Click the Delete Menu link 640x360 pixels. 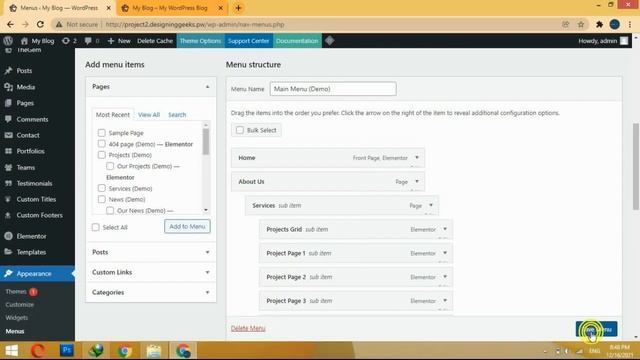(x=248, y=328)
